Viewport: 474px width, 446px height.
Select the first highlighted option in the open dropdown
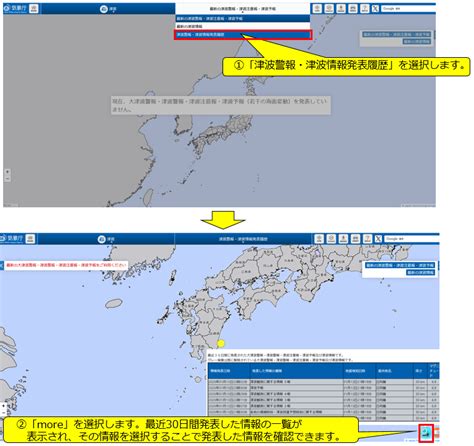point(243,19)
